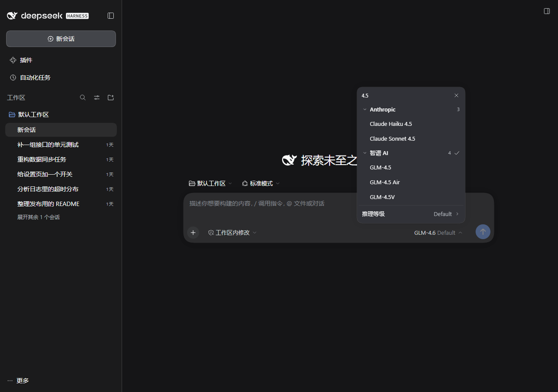Open 推理等级 reasoning level submenu

(x=411, y=214)
